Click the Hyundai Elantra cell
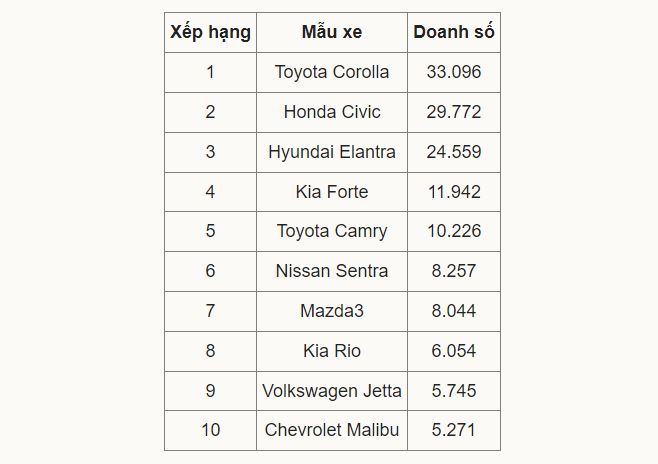Viewport: 658px width, 464px height. click(332, 152)
